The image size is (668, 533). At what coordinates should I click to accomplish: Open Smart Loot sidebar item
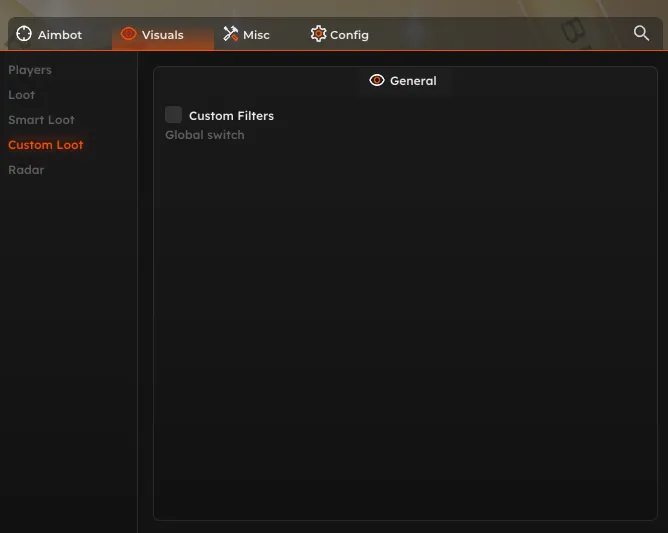(x=41, y=120)
